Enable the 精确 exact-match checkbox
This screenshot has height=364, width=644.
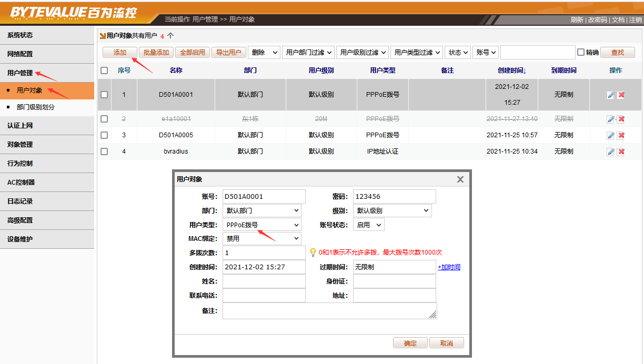pos(581,53)
